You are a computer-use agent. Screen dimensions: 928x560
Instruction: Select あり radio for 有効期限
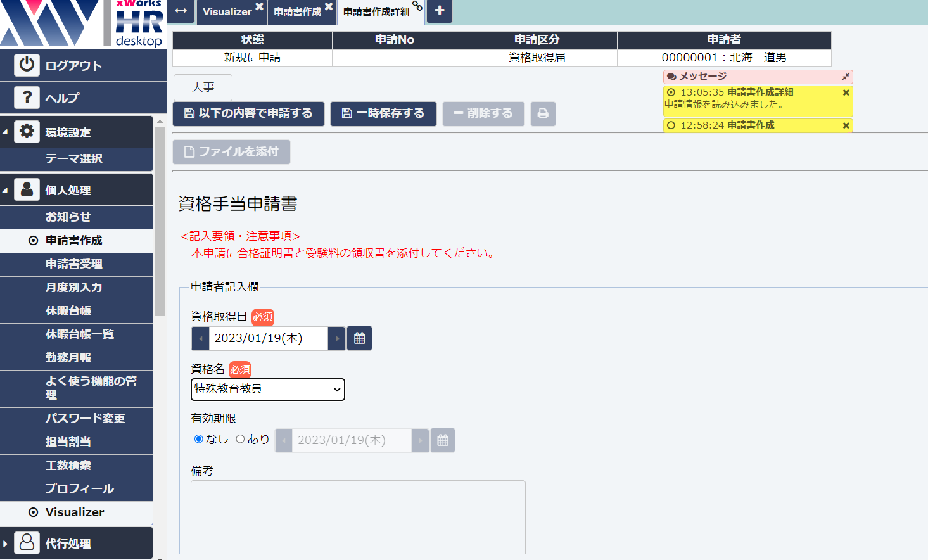tap(240, 439)
